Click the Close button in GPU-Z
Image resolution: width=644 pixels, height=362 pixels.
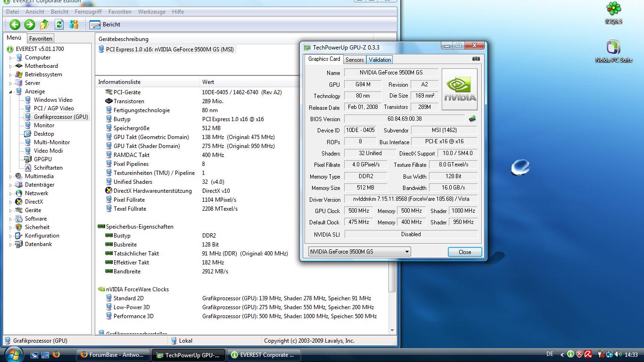[x=465, y=252]
